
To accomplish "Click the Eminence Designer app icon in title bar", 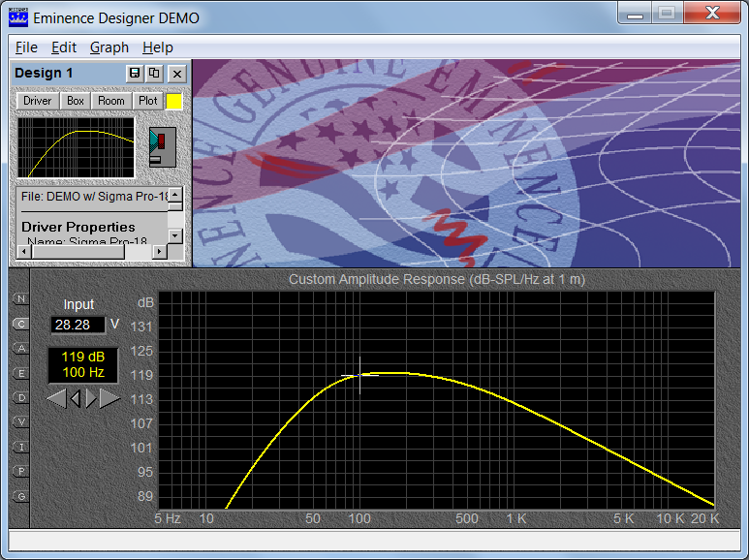I will pos(18,17).
